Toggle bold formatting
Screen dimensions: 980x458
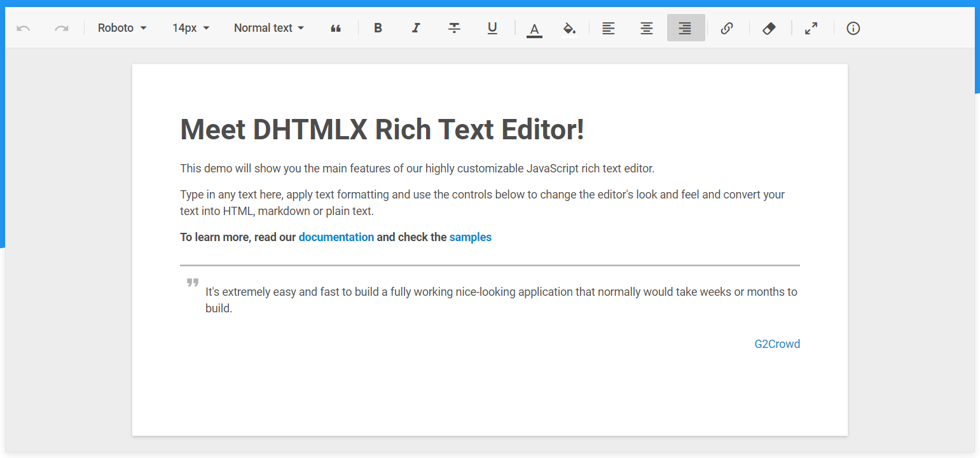coord(378,28)
